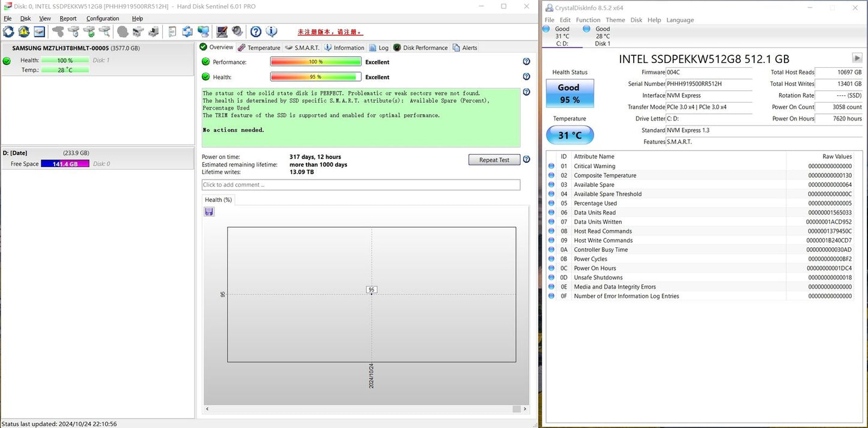
Task: Open the Edit menu in CrystalDiskInfo
Action: click(565, 20)
